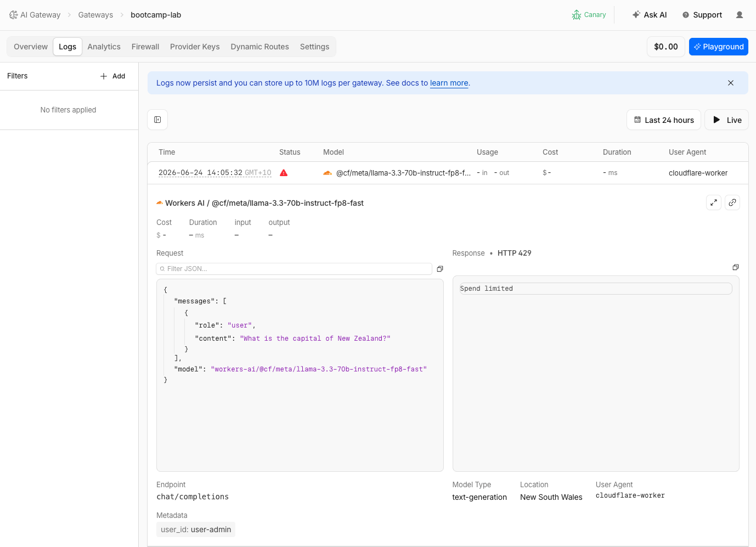
Task: Open the user account profile icon
Action: pyautogui.click(x=740, y=15)
